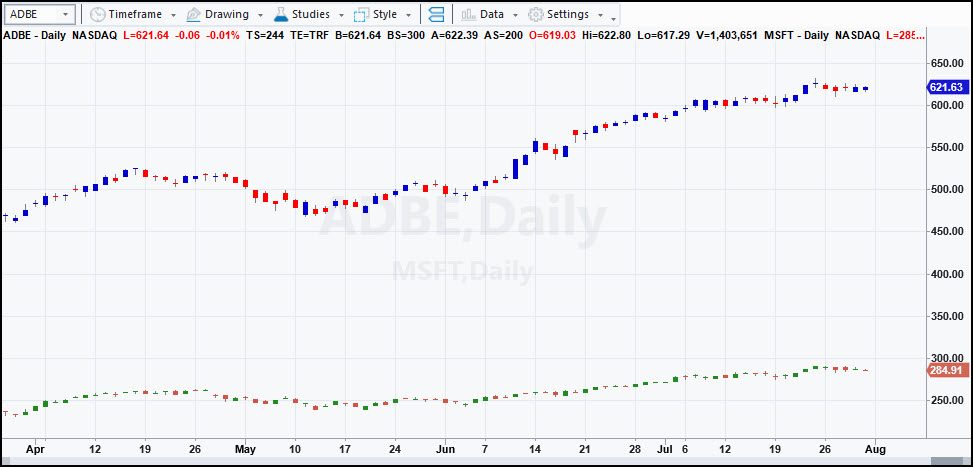Expand the arrow next to Drawing
The width and height of the screenshot is (973, 467).
pos(260,15)
